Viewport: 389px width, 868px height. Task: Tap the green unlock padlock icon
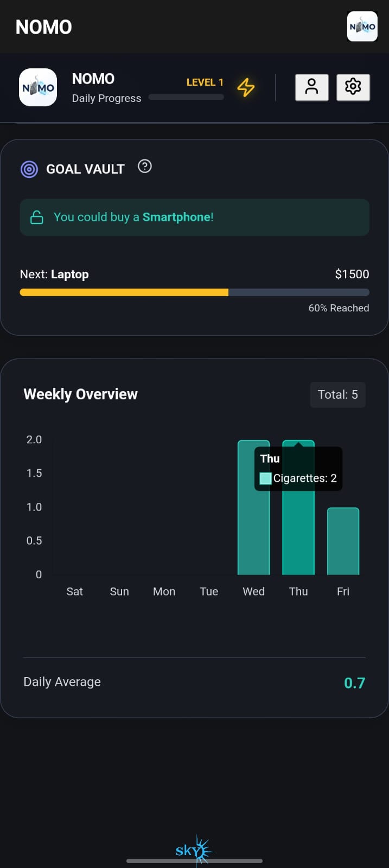coord(37,218)
